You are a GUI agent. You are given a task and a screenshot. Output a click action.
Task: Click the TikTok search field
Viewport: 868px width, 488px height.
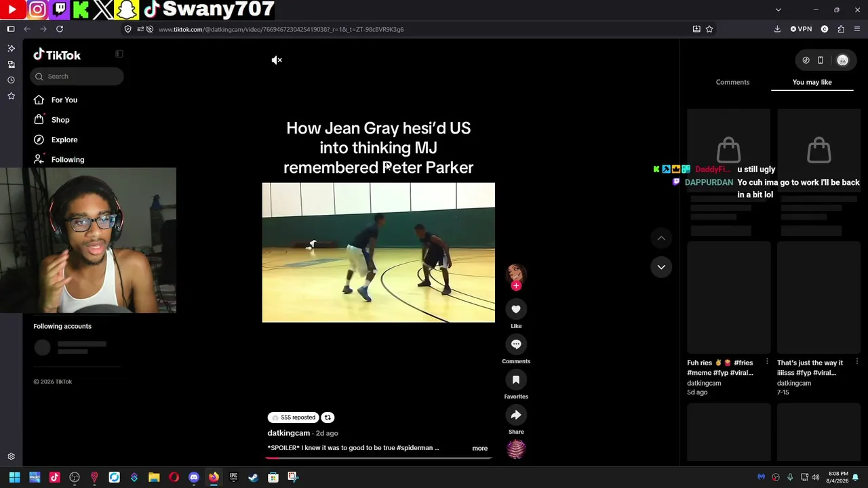point(77,77)
